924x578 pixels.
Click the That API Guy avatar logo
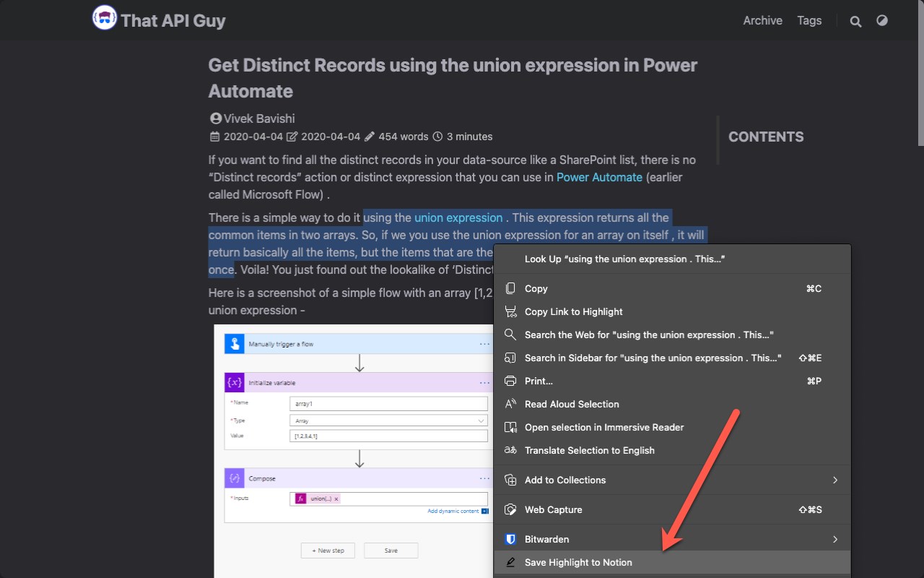click(x=105, y=17)
